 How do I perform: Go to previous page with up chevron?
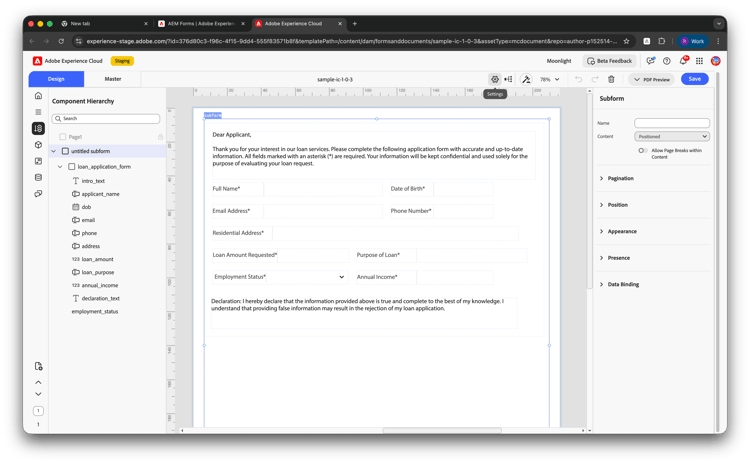(x=38, y=382)
